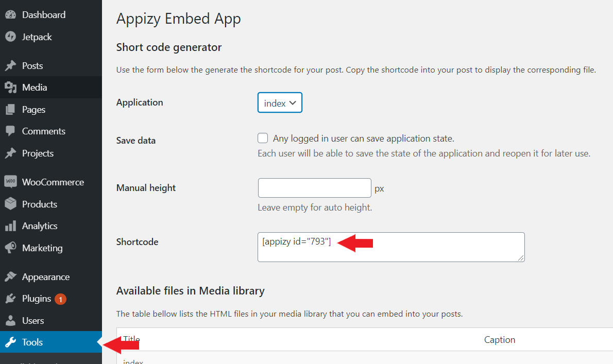The width and height of the screenshot is (613, 364).
Task: Click the Comments speech bubble icon
Action: click(10, 131)
